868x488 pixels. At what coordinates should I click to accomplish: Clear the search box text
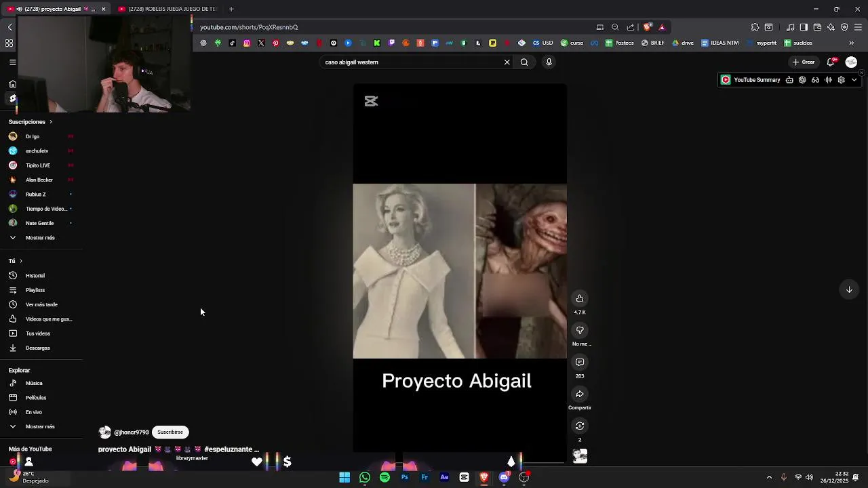(507, 62)
